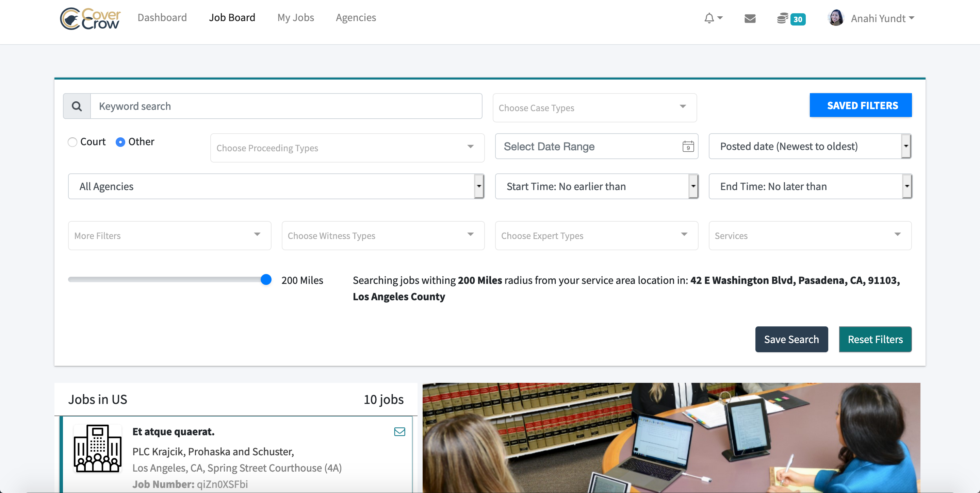The width and height of the screenshot is (980, 493).
Task: Open the Job Board tab
Action: point(232,17)
